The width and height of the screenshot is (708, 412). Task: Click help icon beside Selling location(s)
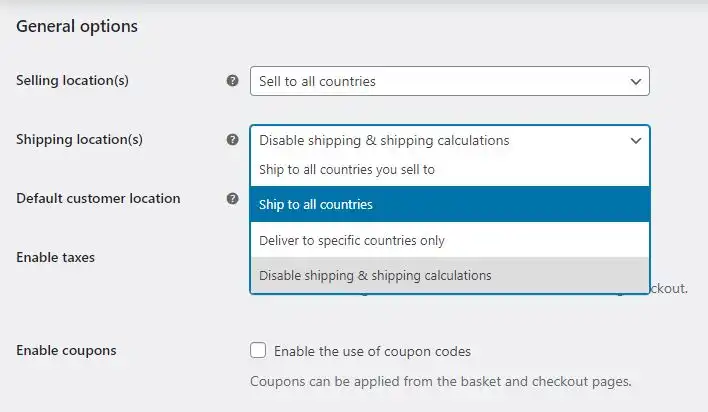233,81
